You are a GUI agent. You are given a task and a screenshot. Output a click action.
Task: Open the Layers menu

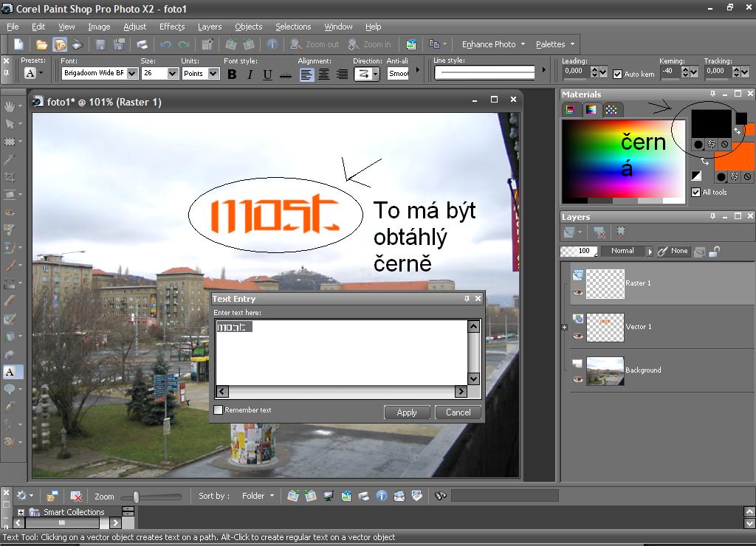210,27
